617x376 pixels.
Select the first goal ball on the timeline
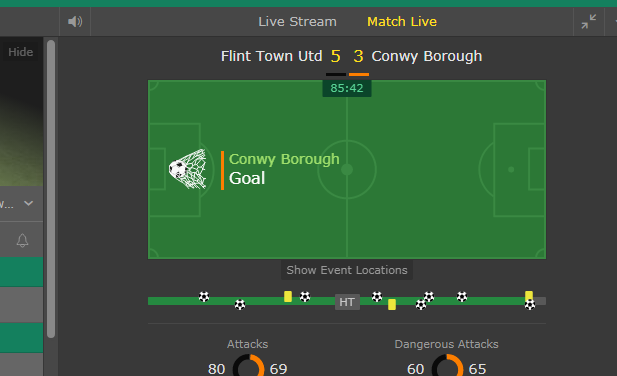204,297
